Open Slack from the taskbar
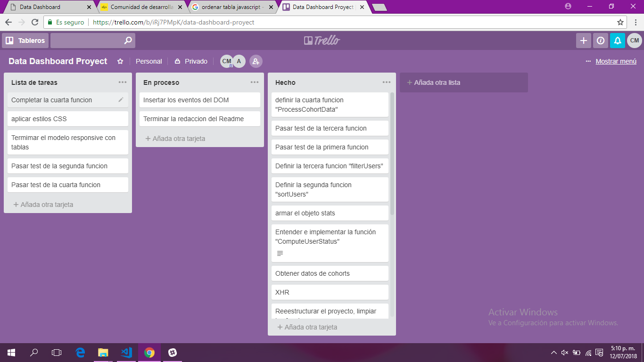The height and width of the screenshot is (362, 644). pyautogui.click(x=173, y=352)
